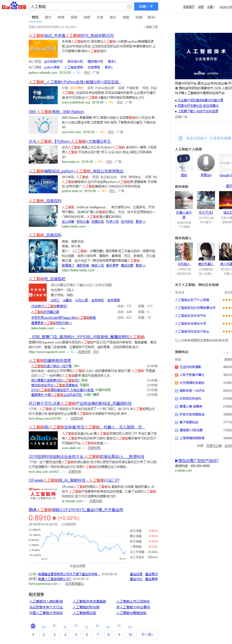232x644 pixels.
Task: Click the 美女机器人 image
Action: point(206,251)
